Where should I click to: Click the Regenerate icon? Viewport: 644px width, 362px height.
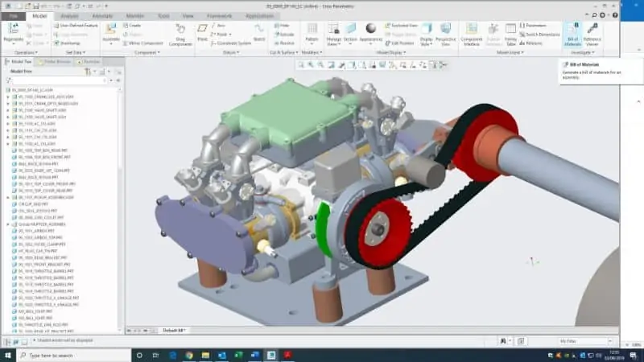tap(13, 29)
